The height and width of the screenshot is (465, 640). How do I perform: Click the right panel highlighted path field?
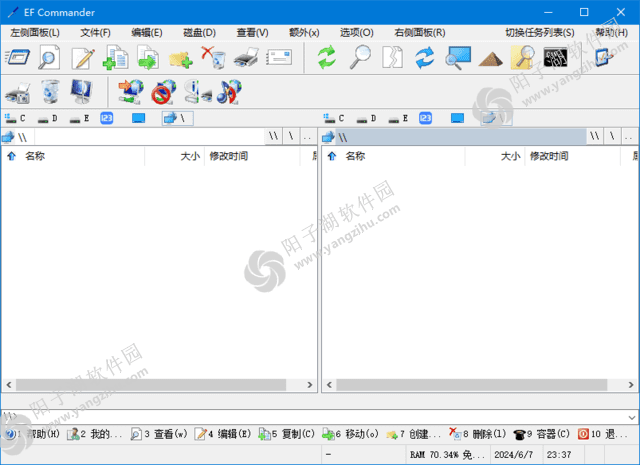pyautogui.click(x=460, y=137)
